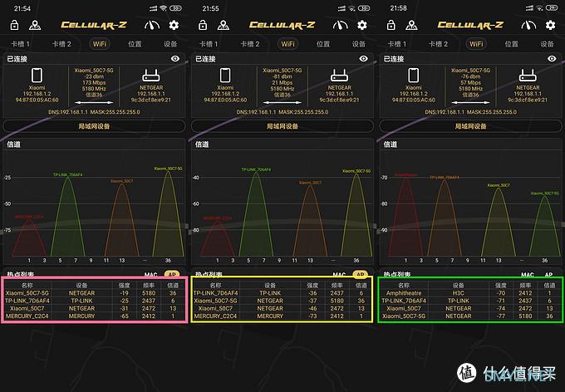Switch the hotspot list to MAC on 21:58 screen
565x392 pixels.
click(528, 275)
